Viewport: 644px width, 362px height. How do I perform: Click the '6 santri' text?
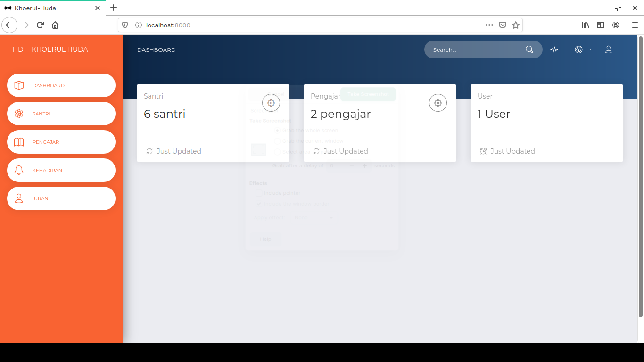point(165,114)
